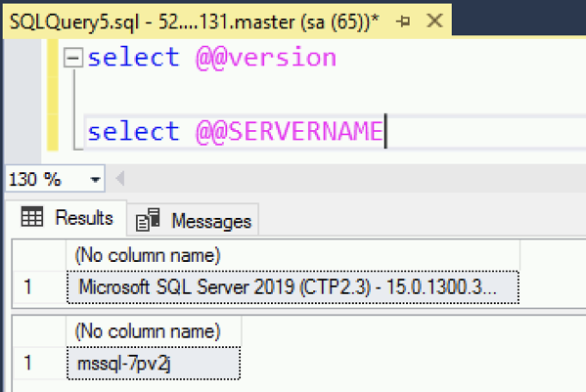Select row 1 header of servername result grid

point(39,364)
